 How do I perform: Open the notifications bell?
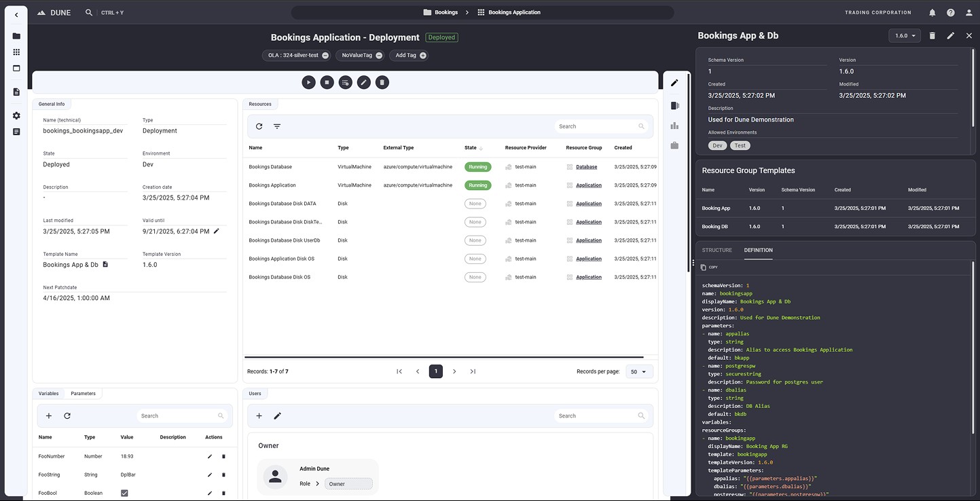932,12
